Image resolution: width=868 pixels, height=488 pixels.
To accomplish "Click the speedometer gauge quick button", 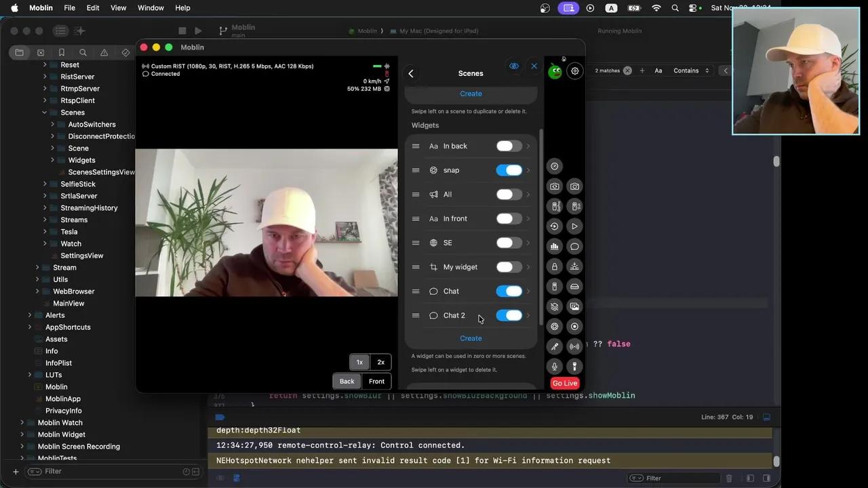I will point(555,166).
